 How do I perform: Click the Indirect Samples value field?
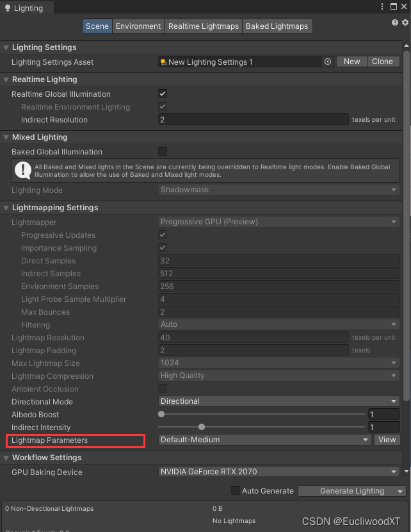coord(279,274)
